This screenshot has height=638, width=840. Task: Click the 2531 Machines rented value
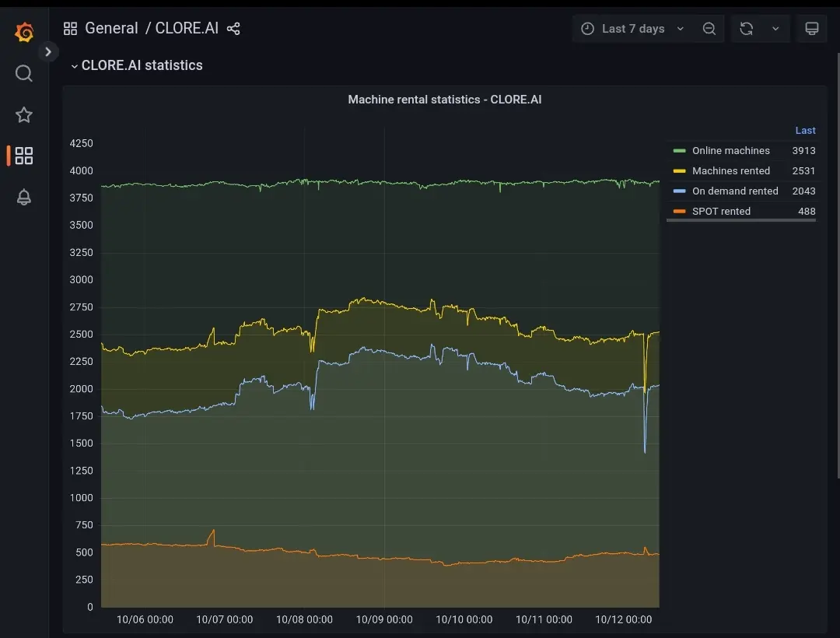tap(803, 171)
